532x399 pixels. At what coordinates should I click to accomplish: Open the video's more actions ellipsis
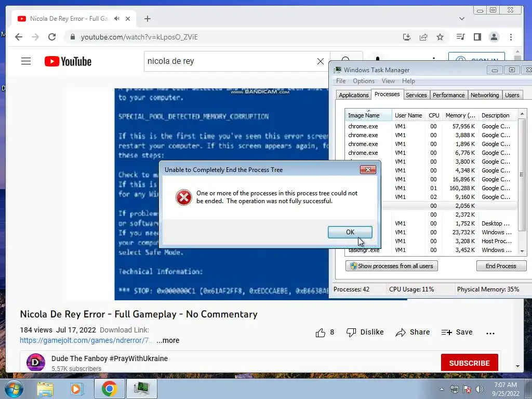(x=490, y=333)
